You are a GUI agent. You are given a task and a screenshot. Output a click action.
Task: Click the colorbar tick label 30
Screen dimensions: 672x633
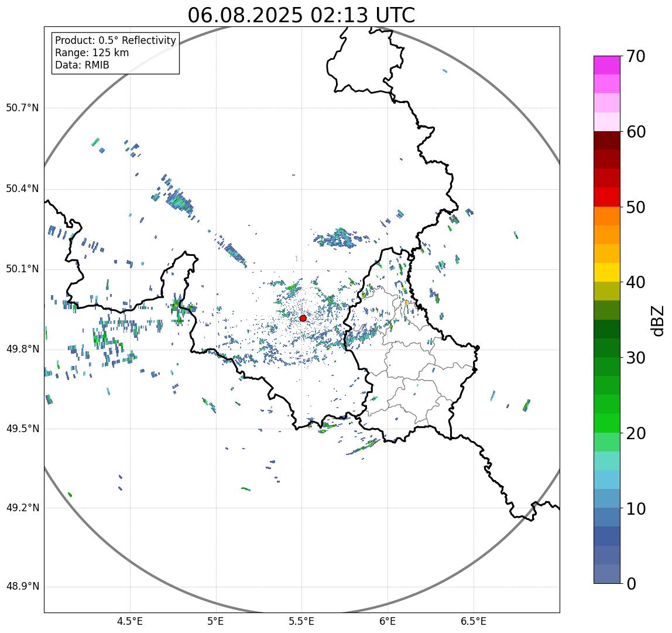point(636,358)
